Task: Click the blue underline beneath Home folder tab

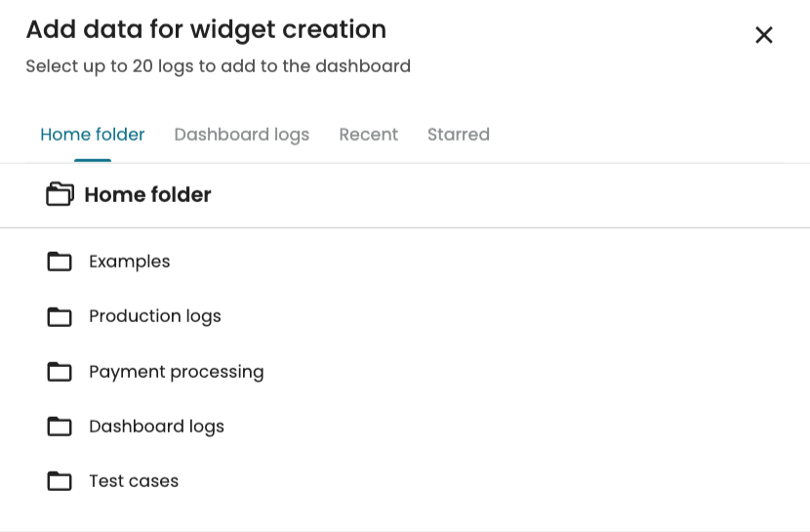Action: coord(93,160)
